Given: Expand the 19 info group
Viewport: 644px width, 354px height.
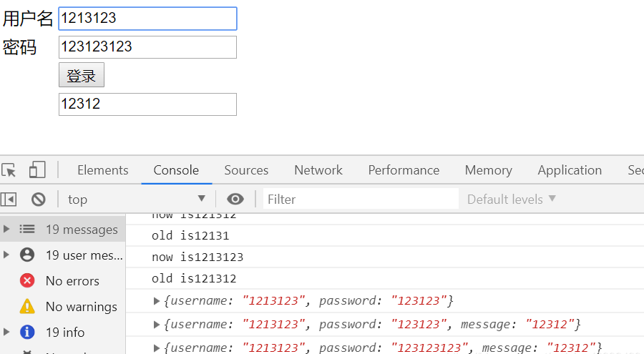Looking at the screenshot, I should (x=7, y=332).
